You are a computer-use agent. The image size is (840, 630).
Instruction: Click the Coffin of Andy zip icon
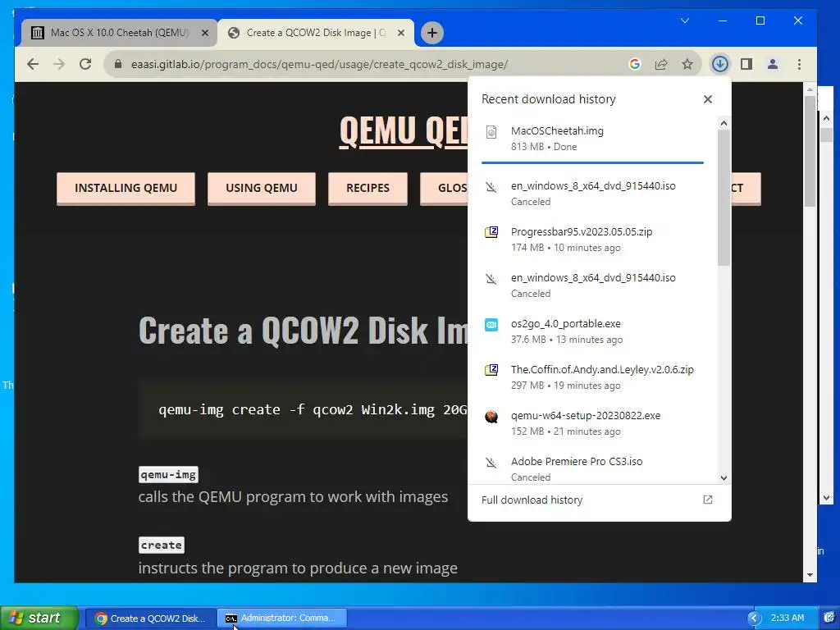pos(491,370)
